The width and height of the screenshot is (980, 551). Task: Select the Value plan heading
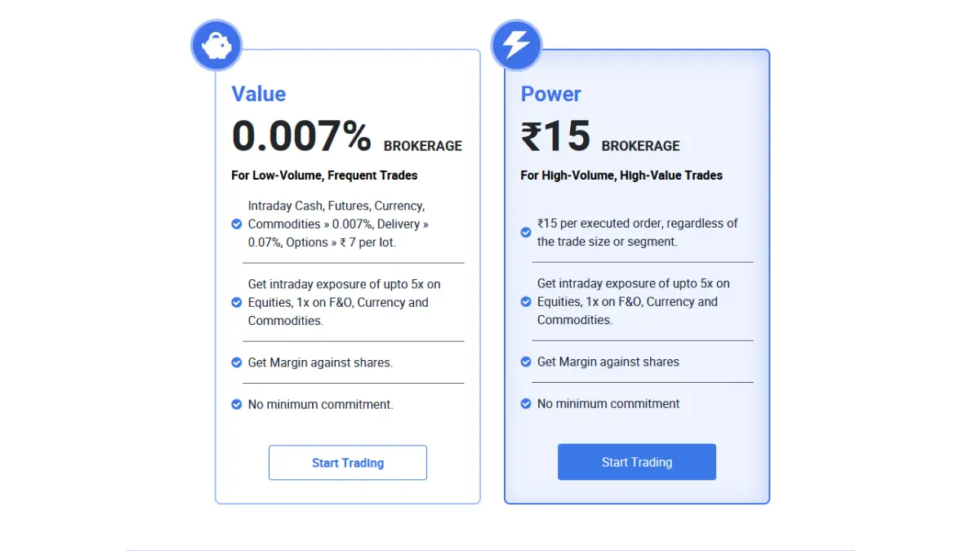(x=259, y=94)
